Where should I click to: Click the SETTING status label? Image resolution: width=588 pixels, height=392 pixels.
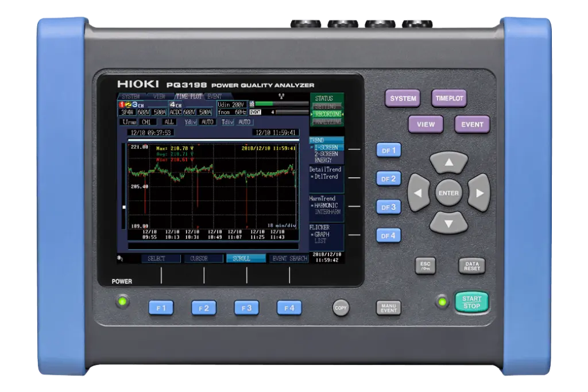point(326,106)
